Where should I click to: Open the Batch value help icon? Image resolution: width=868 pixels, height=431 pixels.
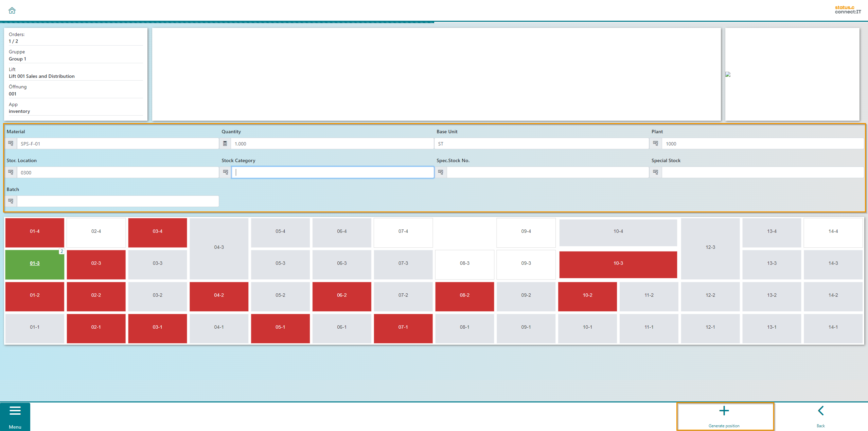pyautogui.click(x=11, y=201)
